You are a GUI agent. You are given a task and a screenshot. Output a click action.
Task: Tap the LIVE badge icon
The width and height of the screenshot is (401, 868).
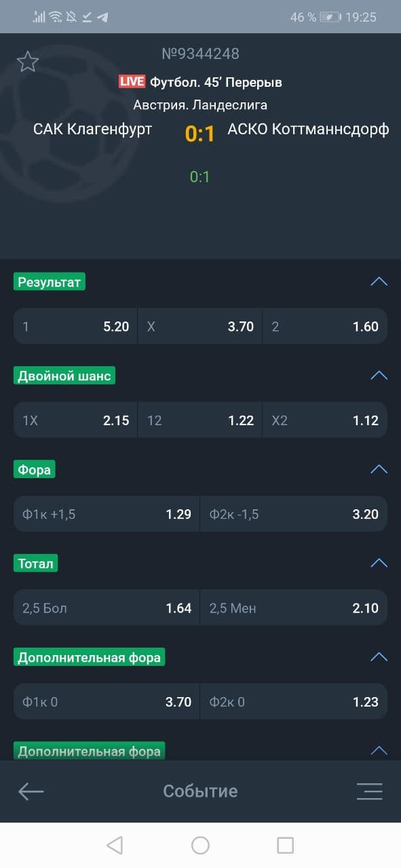(132, 82)
